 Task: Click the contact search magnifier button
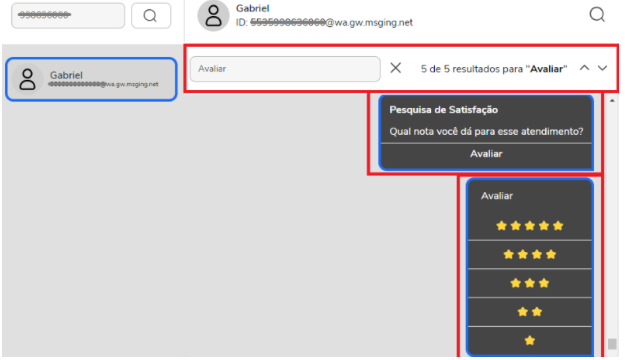[151, 16]
